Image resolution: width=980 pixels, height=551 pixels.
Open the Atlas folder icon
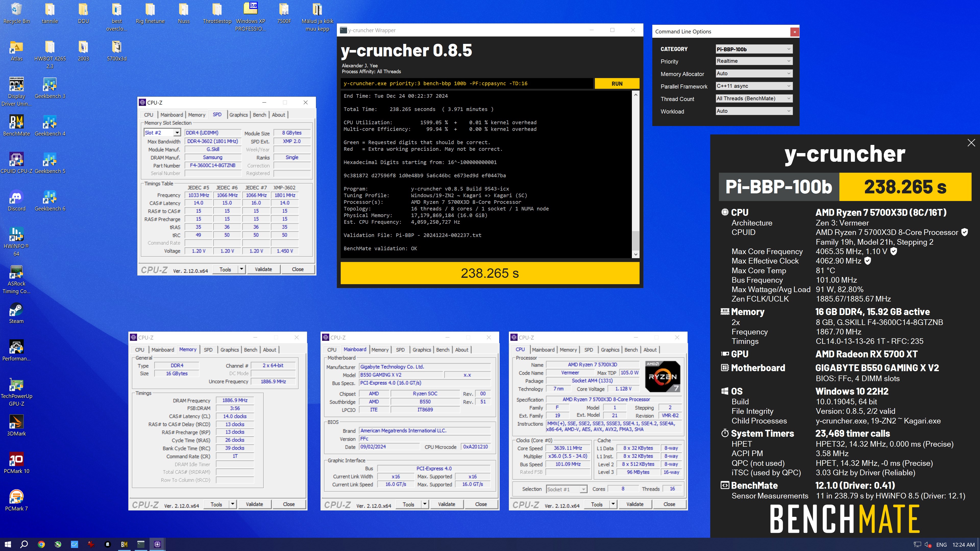[16, 51]
